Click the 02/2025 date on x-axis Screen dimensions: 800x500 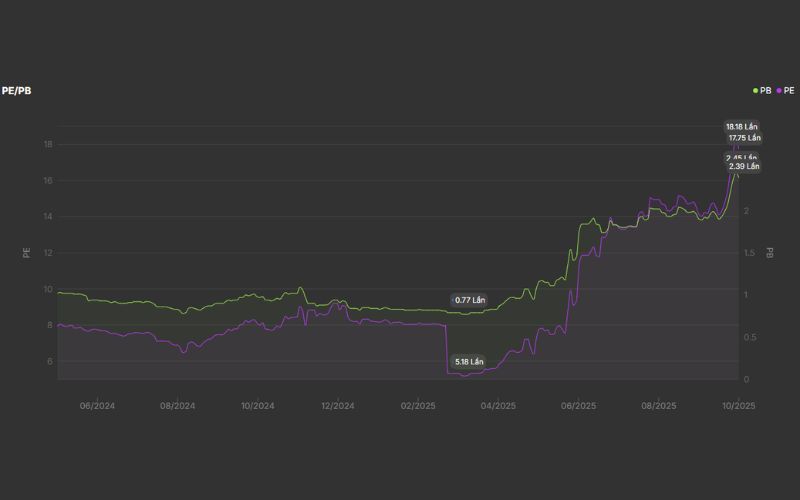pos(418,406)
